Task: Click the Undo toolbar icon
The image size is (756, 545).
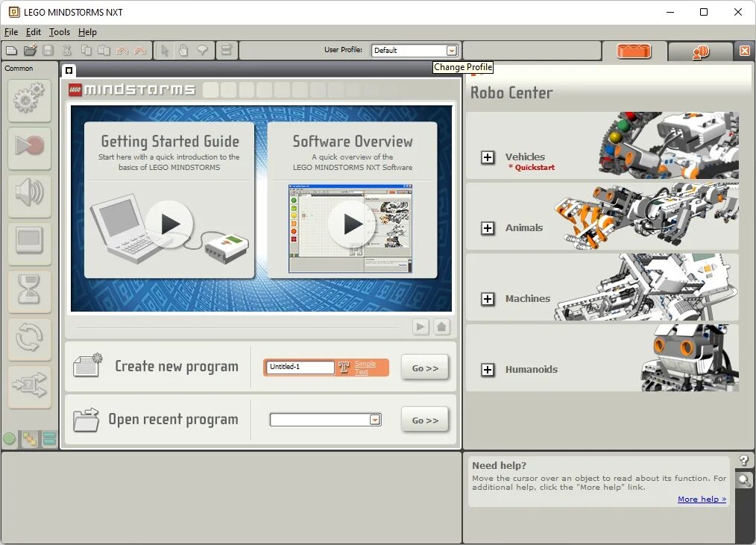Action: pos(122,50)
